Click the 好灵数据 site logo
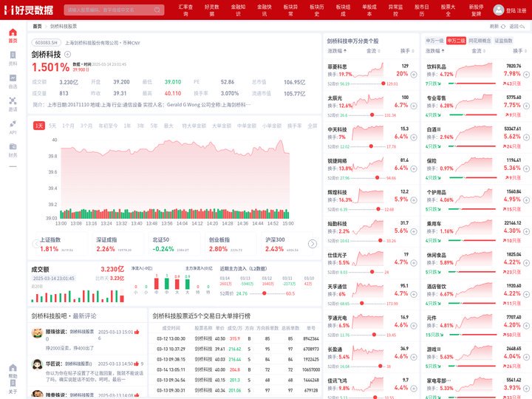 [29, 10]
